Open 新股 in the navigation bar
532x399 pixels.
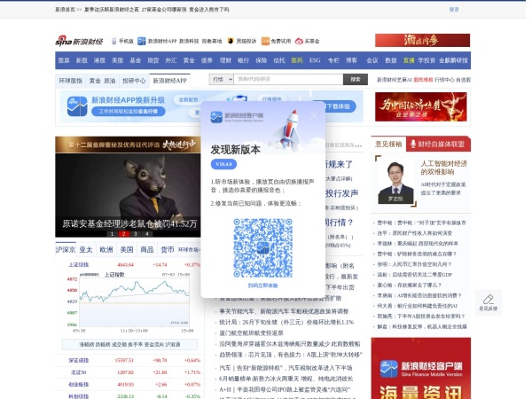coord(82,60)
